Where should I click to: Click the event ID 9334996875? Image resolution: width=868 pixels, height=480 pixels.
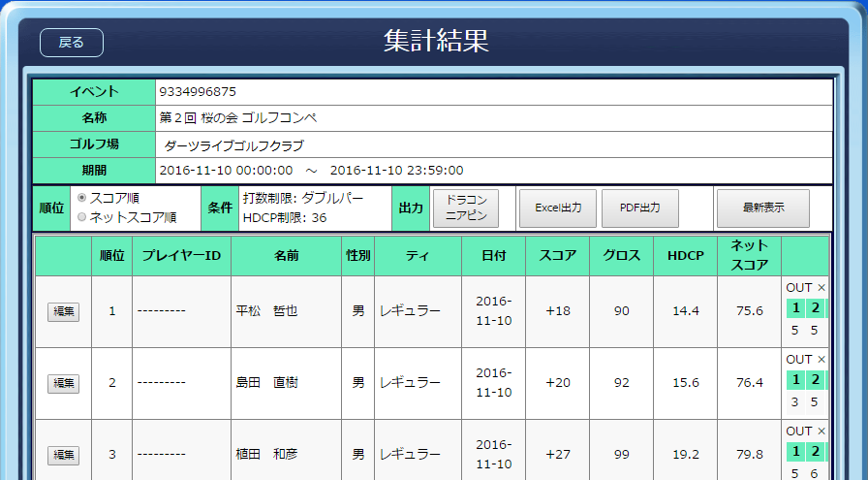click(198, 92)
